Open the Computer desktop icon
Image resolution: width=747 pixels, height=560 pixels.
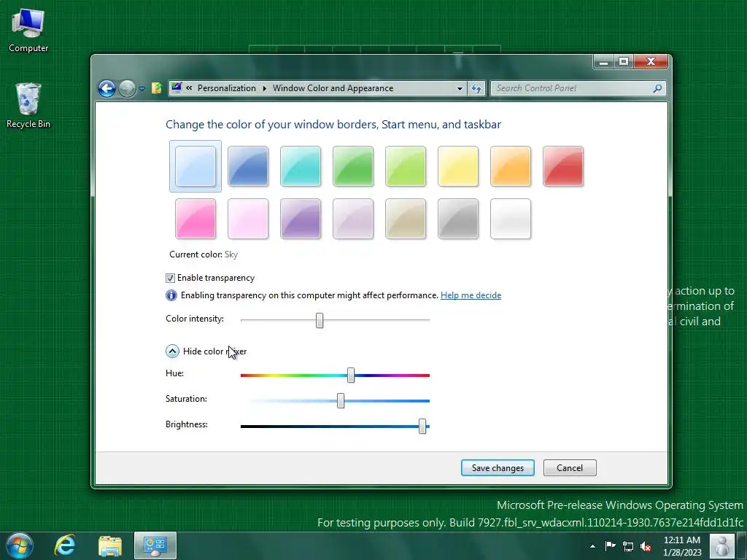(x=28, y=31)
